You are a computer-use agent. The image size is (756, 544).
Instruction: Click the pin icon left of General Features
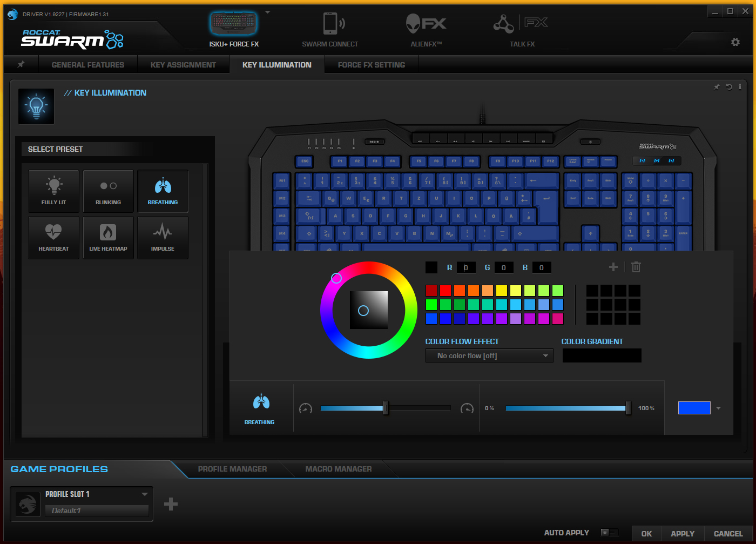[x=21, y=64]
